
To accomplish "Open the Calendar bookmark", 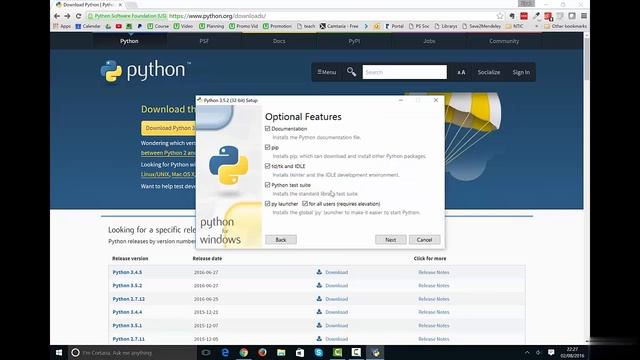I will tap(87, 26).
